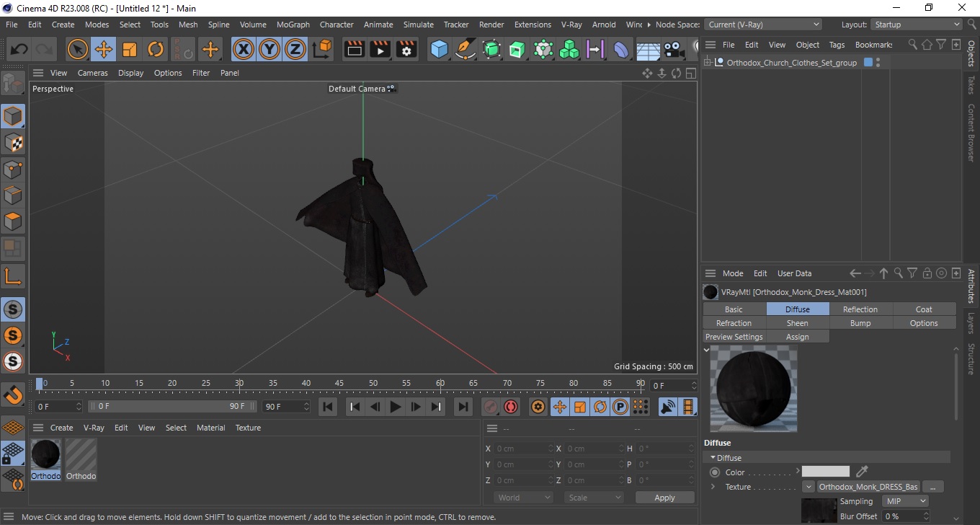Toggle X axis lock

click(x=244, y=50)
